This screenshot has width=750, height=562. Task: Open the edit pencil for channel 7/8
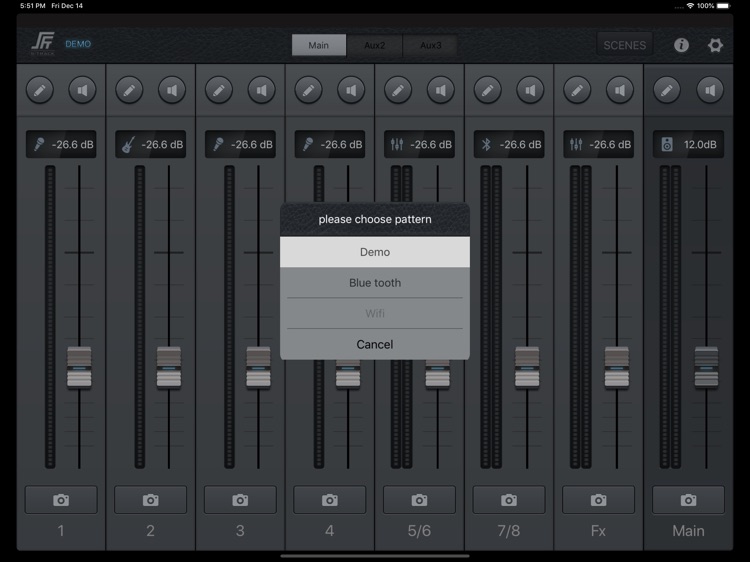coord(487,90)
